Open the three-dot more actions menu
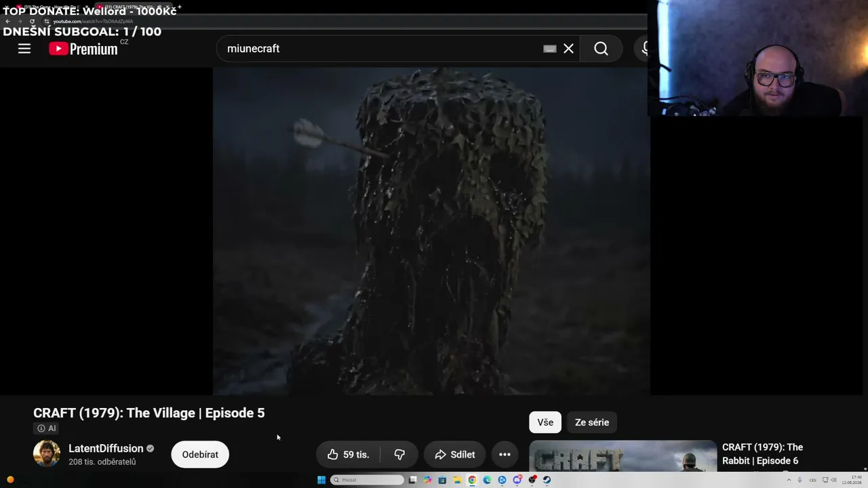868x488 pixels. 505,454
